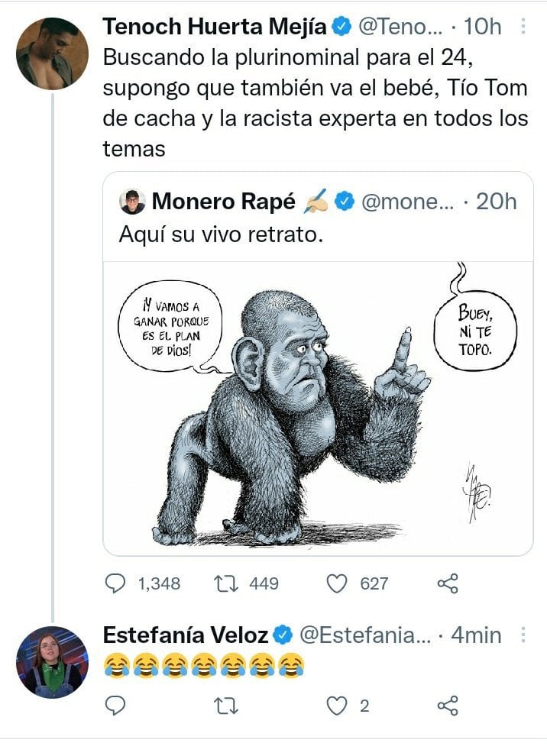
Task: Open the Tenoch Huerta Mejía profile name
Action: tap(215, 27)
